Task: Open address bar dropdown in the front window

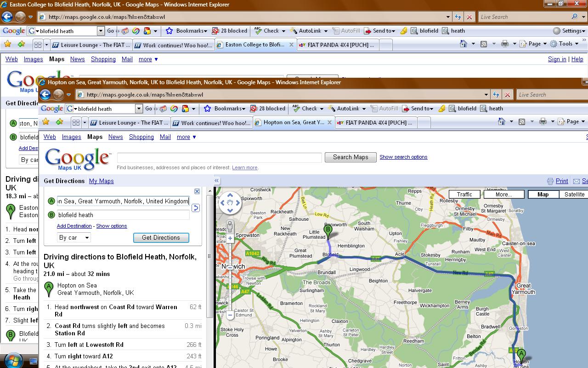Action: point(486,95)
